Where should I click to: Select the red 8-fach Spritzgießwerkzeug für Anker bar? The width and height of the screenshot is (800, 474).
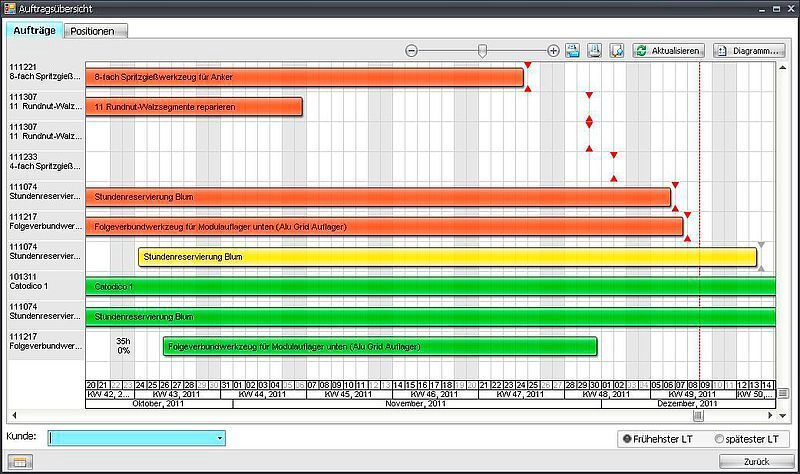point(305,77)
